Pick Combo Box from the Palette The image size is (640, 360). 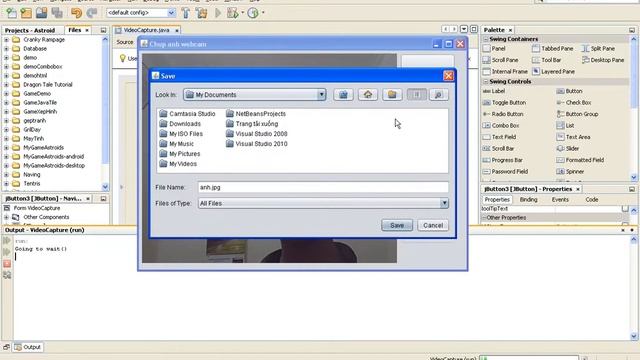pos(501,126)
